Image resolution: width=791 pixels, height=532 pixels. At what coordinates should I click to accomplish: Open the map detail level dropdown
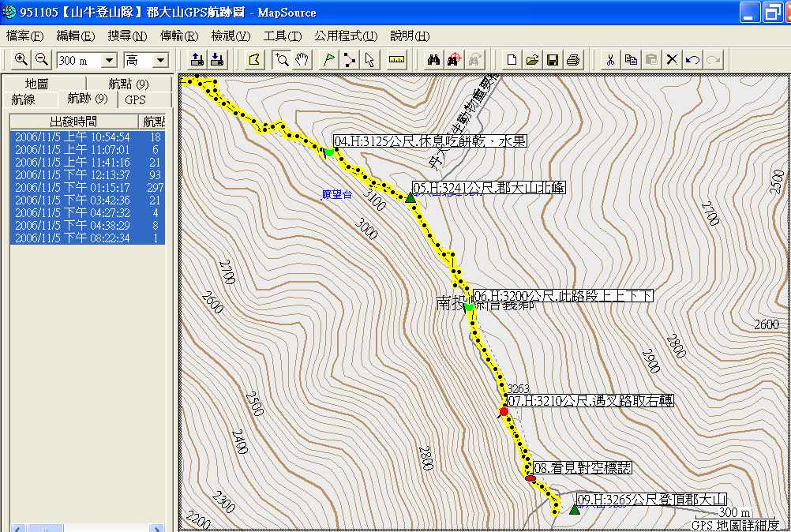(160, 61)
